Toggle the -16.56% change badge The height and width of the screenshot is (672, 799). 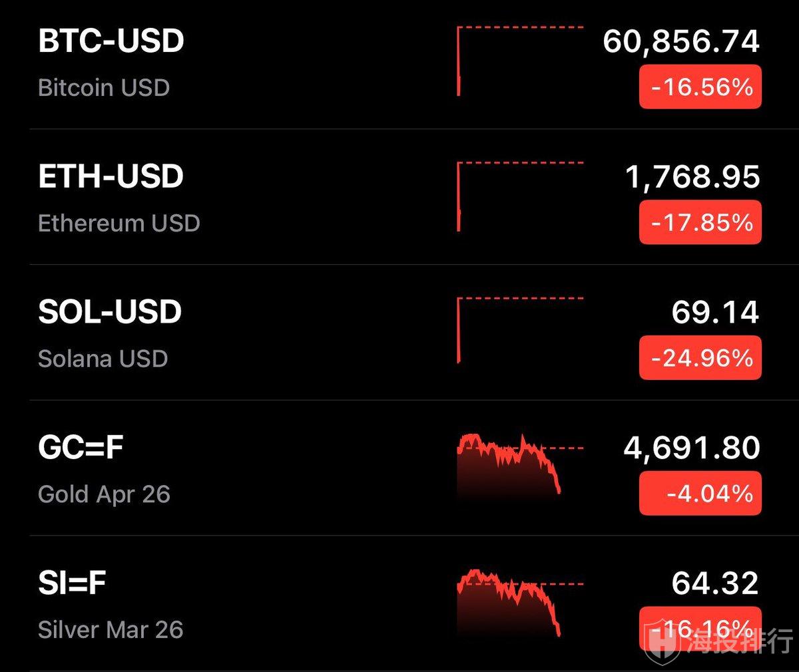click(700, 87)
